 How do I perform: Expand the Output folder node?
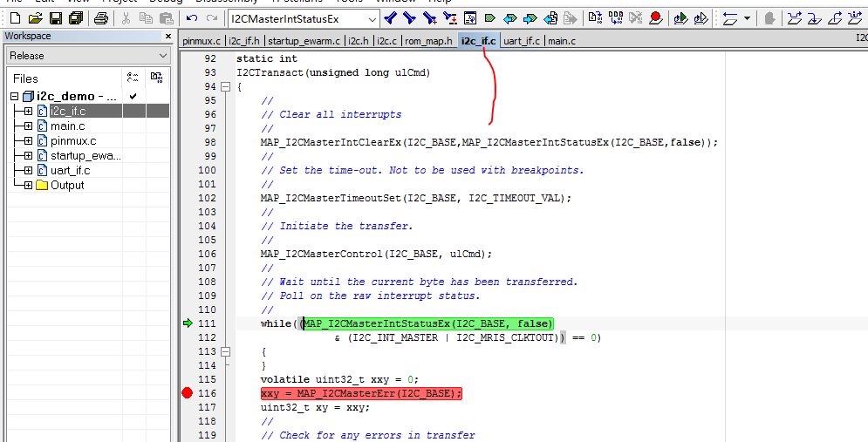tap(28, 186)
